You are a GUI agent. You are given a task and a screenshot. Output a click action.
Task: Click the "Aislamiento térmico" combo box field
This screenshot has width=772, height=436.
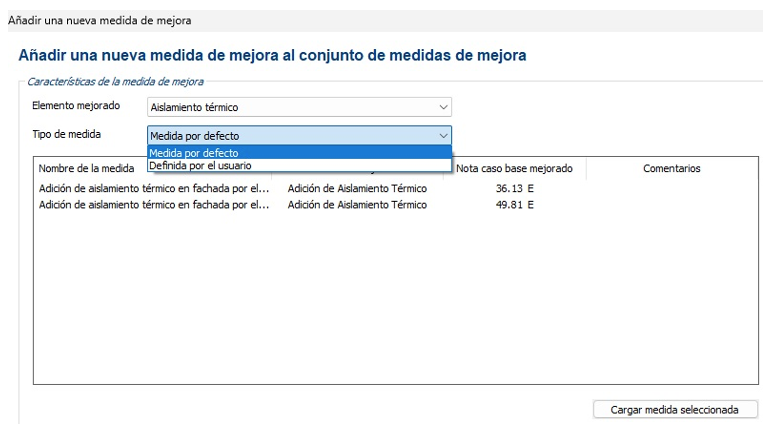[x=290, y=107]
